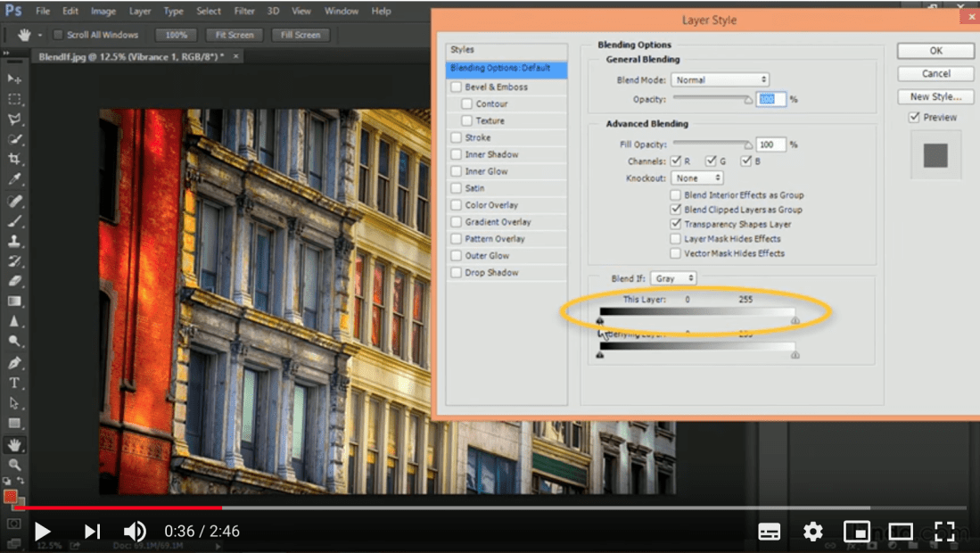Play the video
Viewport: 980px width, 553px height.
42,532
